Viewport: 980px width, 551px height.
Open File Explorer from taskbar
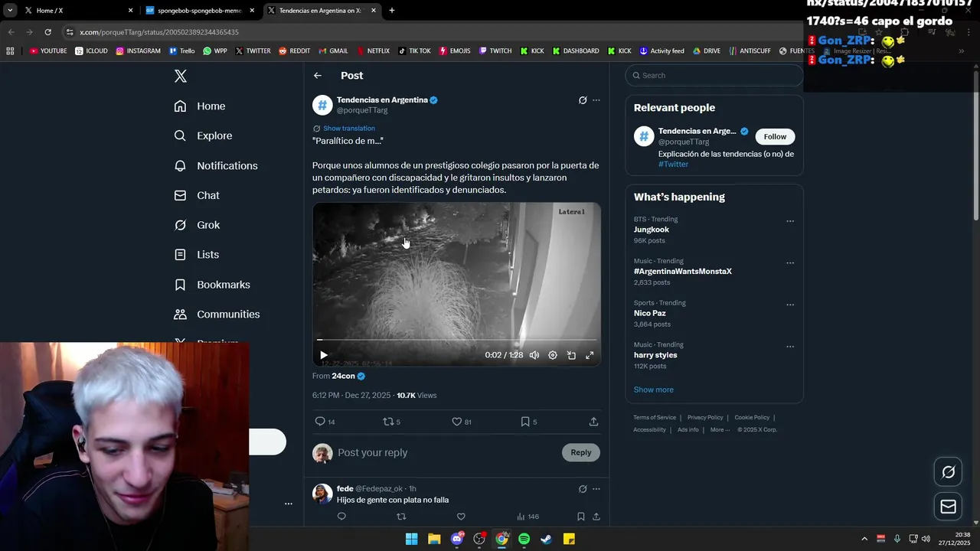[x=434, y=539]
